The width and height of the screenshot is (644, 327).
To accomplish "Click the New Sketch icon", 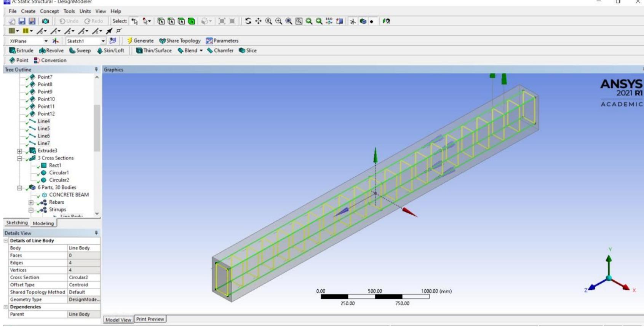I will point(113,41).
